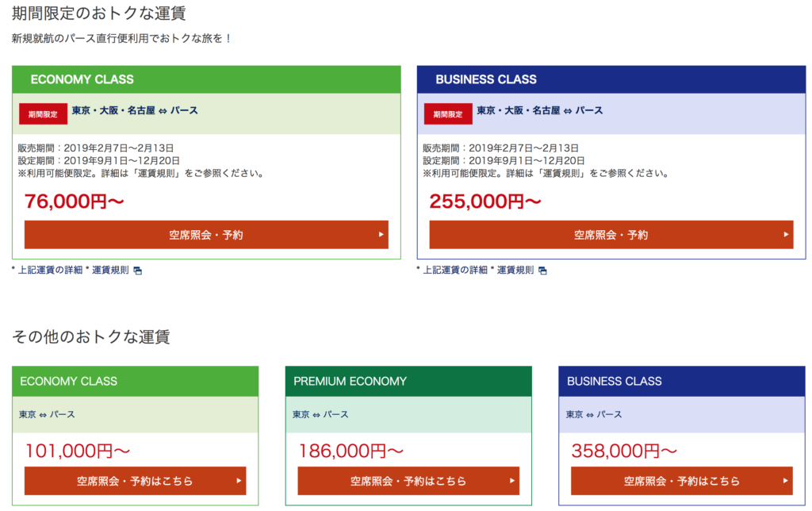Image resolution: width=812 pixels, height=511 pixels.
Task: Click the 76,000円〜 price text
Action: tap(75, 202)
